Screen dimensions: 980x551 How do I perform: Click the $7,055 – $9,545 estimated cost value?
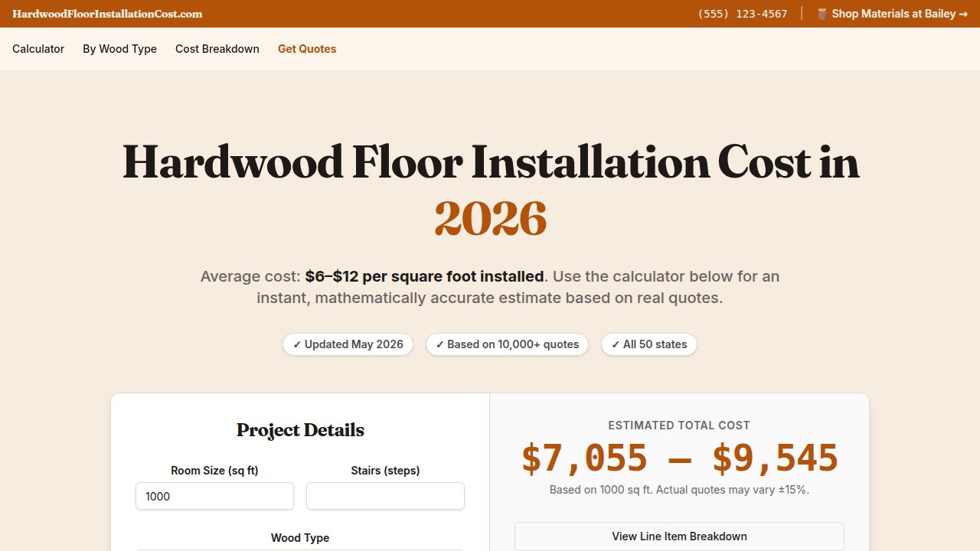(679, 458)
